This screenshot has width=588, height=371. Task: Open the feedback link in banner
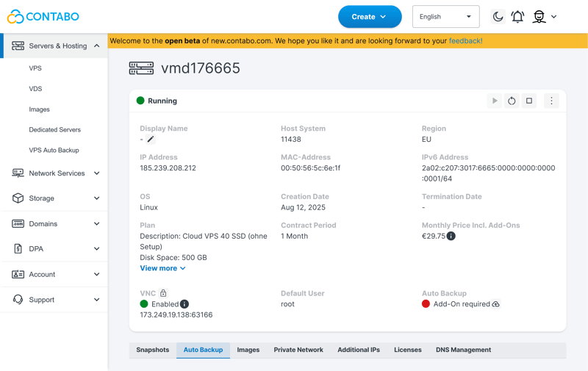point(465,41)
